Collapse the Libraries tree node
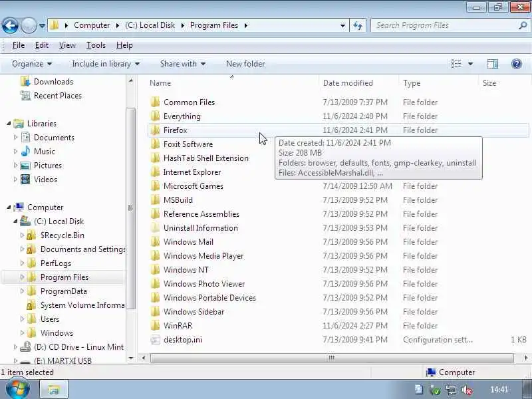 tap(9, 124)
